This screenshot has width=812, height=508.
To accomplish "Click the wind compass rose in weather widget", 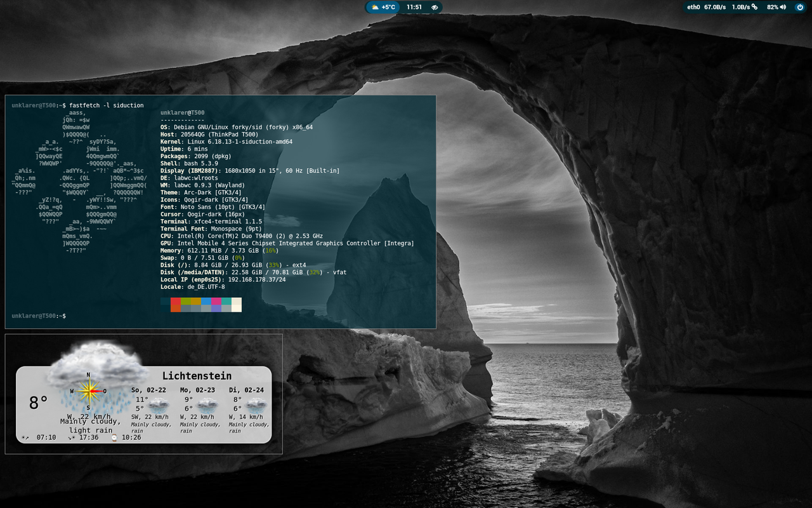I will (88, 391).
